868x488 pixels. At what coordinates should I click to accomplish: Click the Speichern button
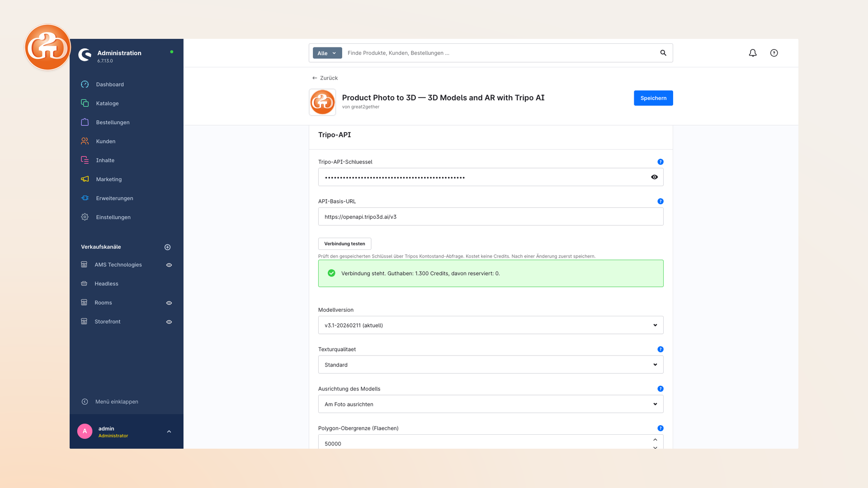(x=653, y=98)
